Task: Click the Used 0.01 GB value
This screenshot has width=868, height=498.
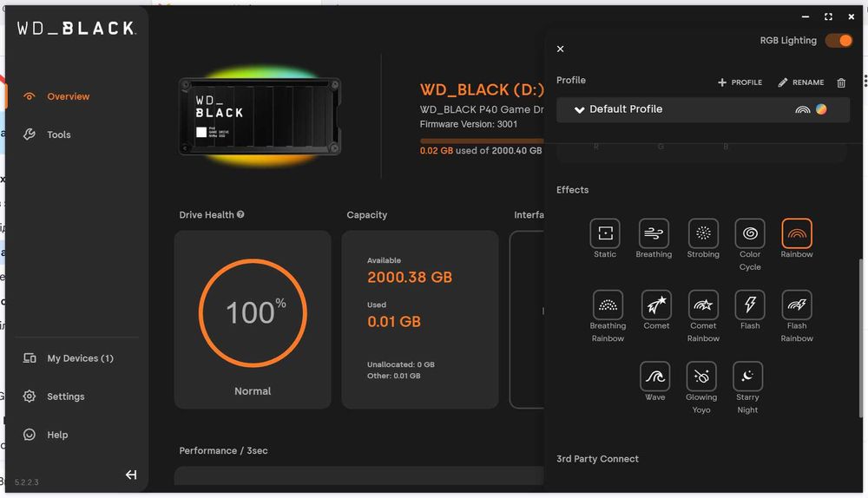Action: [x=394, y=322]
